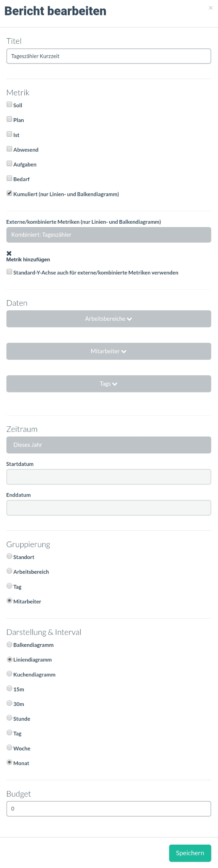Select Balkendiagramm display type
218x868 pixels.
(x=9, y=644)
